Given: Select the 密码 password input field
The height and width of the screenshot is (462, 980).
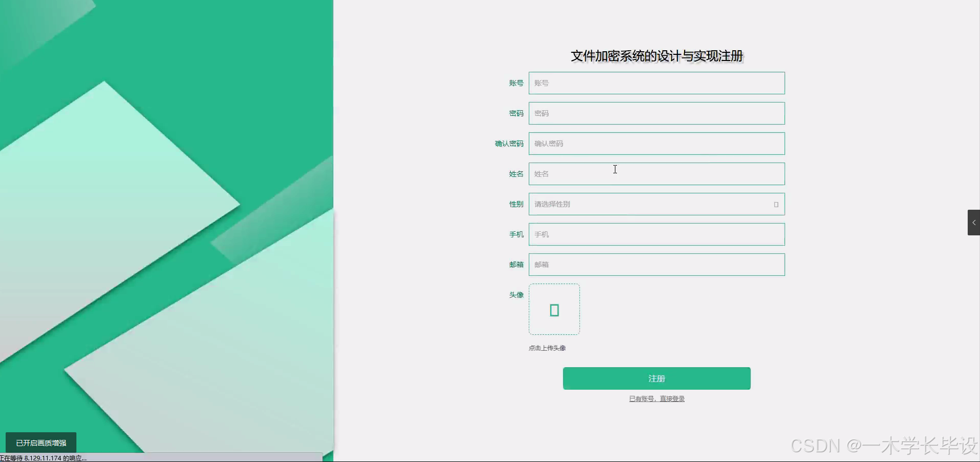Looking at the screenshot, I should pyautogui.click(x=656, y=113).
